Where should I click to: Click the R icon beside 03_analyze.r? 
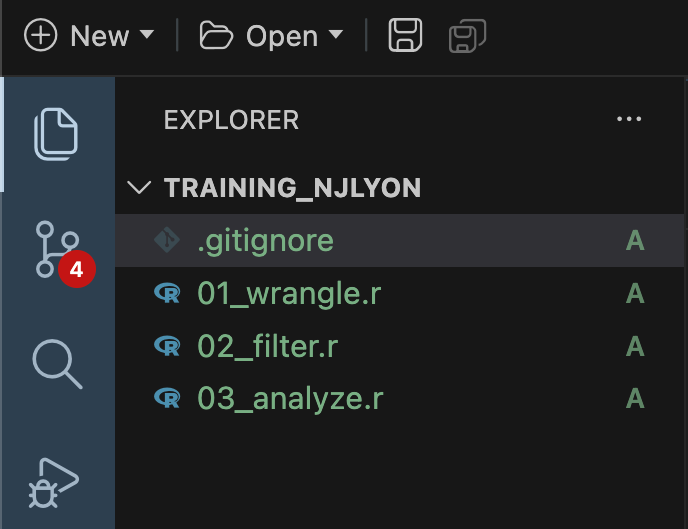(x=166, y=398)
